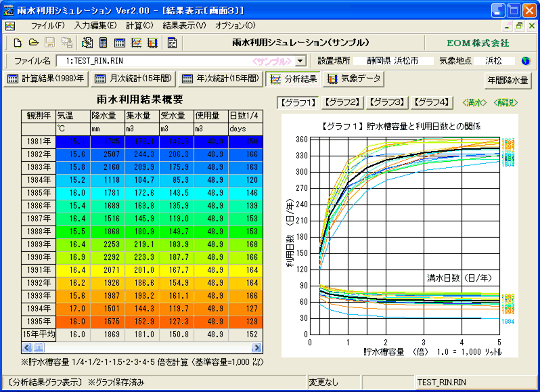Click the table's left scroll arrow

point(27,347)
